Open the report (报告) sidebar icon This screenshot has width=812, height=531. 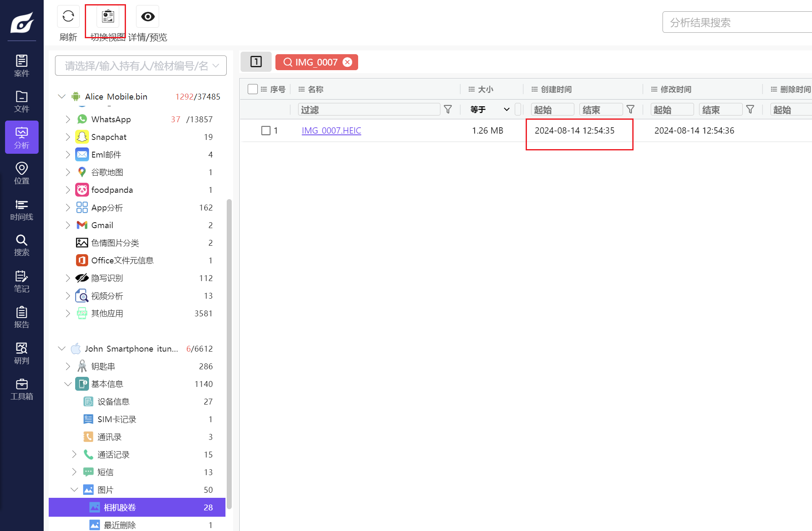(21, 318)
